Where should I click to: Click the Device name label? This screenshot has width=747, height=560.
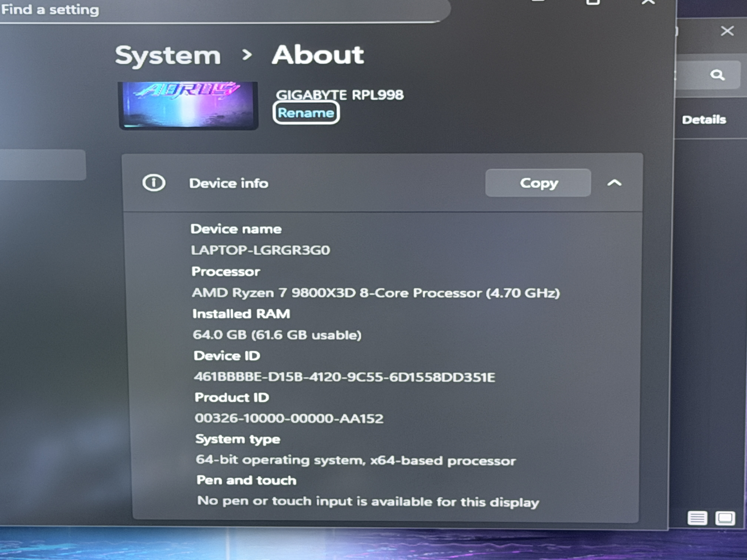[x=236, y=229]
